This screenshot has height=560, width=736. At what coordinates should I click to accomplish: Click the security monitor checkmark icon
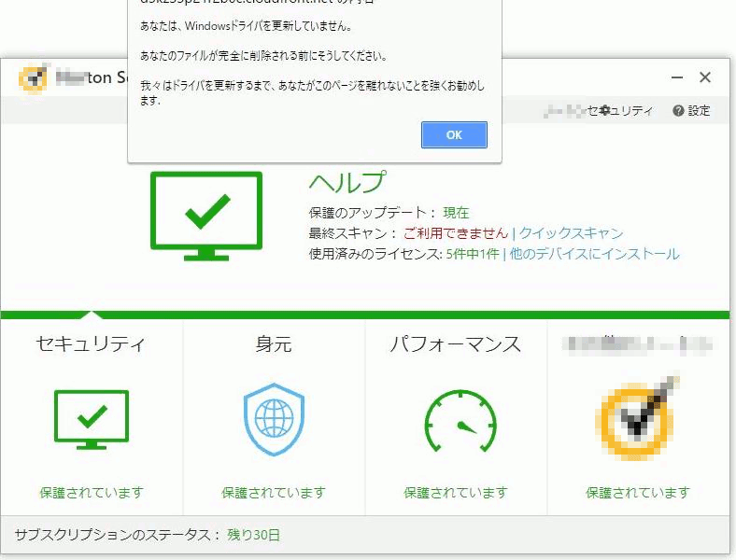(91, 419)
